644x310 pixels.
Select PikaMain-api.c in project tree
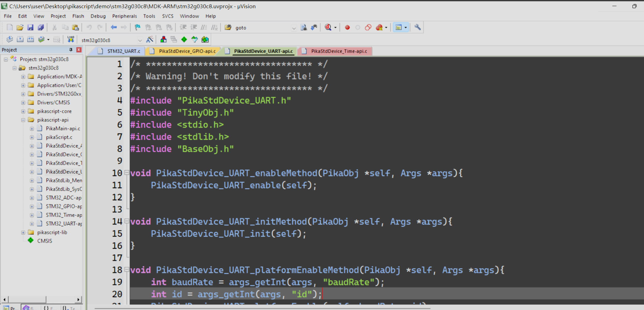tap(63, 128)
